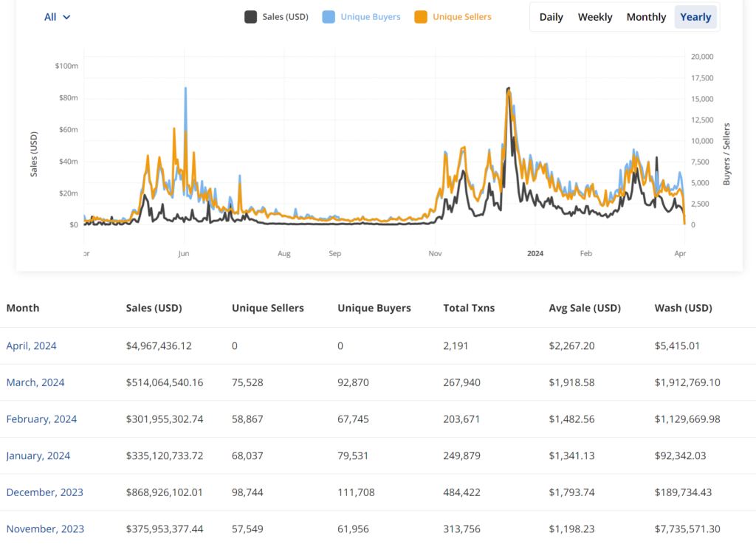Click the Buyers / Sellers y-axis title
This screenshot has height=547, width=756.
(726, 154)
